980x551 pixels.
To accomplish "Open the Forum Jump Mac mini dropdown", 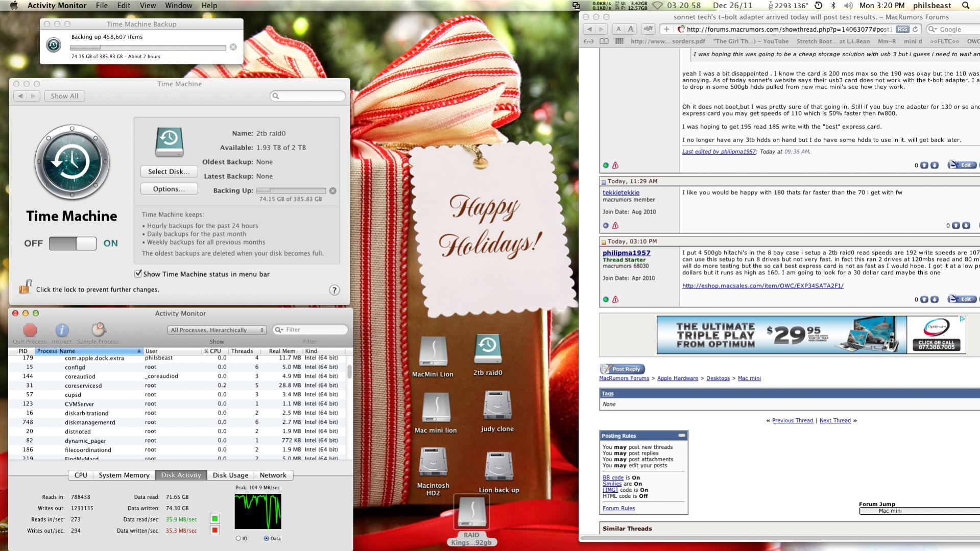I will (919, 511).
